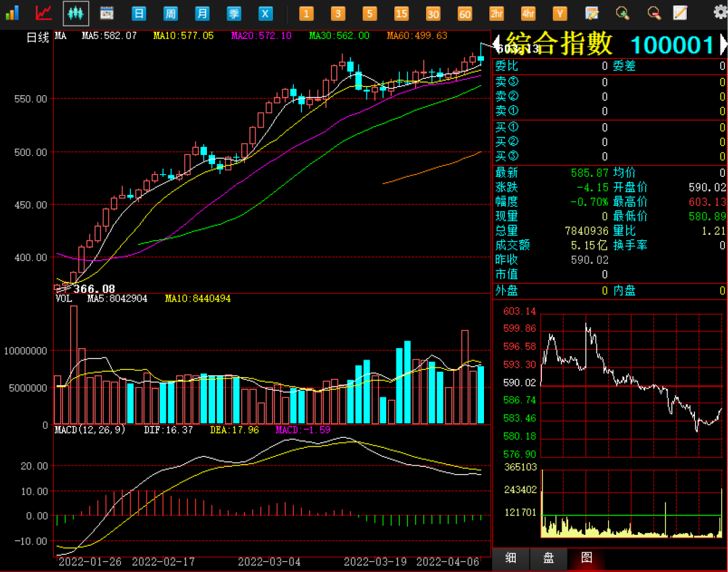The image size is (728, 572).
Task: Click the 外盘 label
Action: tap(506, 291)
